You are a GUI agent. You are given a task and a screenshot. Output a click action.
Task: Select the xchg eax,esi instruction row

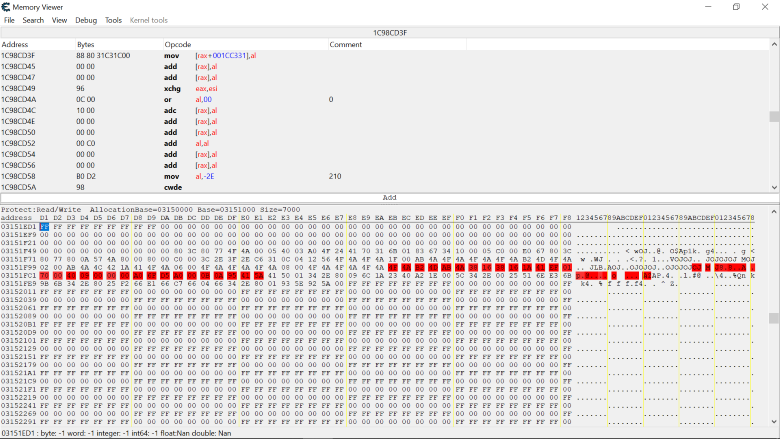[385, 88]
